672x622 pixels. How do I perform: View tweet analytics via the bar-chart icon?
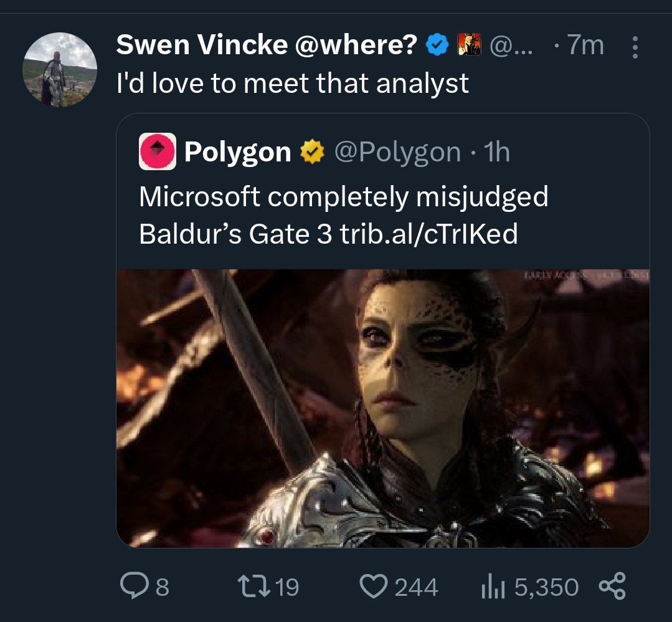tap(491, 586)
